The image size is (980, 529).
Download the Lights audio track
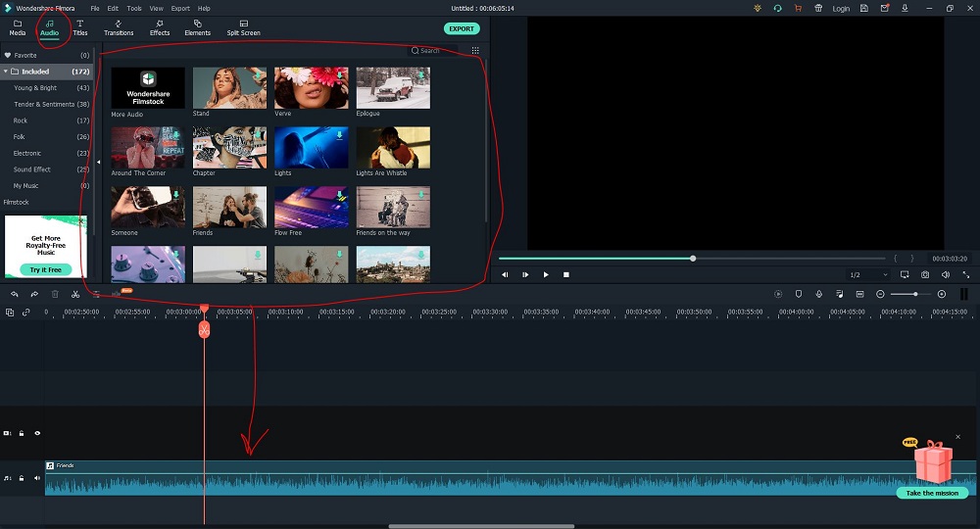tap(339, 134)
